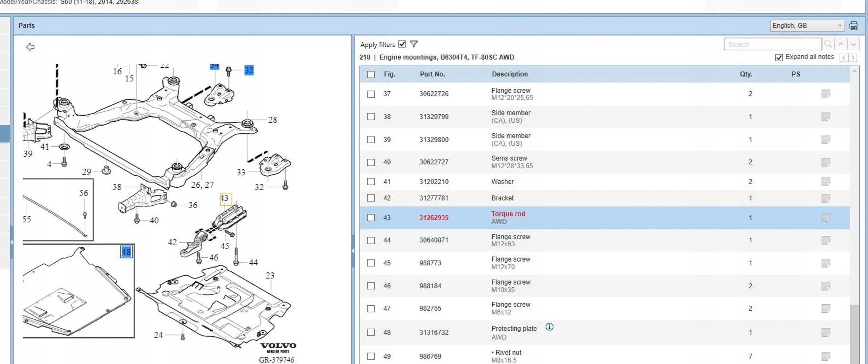Sort by the Description column header

point(509,74)
